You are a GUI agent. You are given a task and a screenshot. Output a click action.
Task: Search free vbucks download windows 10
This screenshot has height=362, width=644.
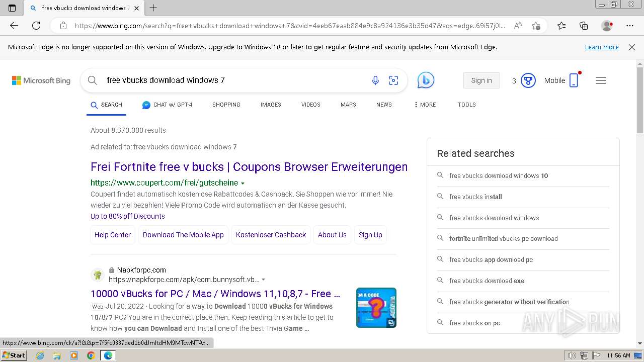[499, 176]
